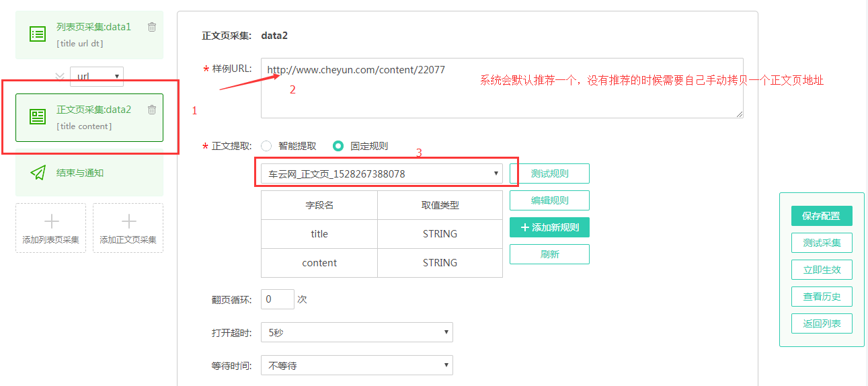Click the double chevron icon beside the url dropdown
This screenshot has height=386, width=868.
tap(61, 77)
